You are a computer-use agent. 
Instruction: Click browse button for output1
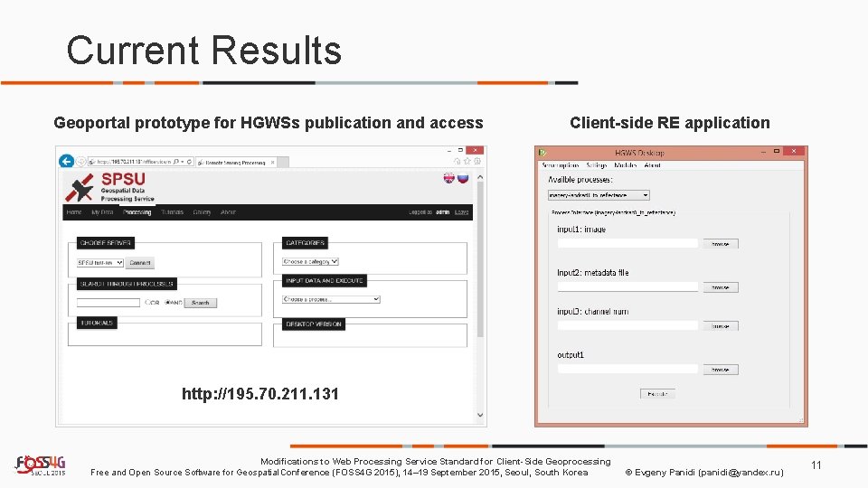[721, 370]
